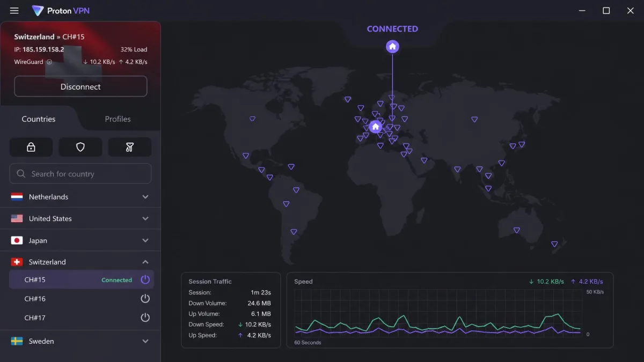Select the CH#17 server row

82,318
